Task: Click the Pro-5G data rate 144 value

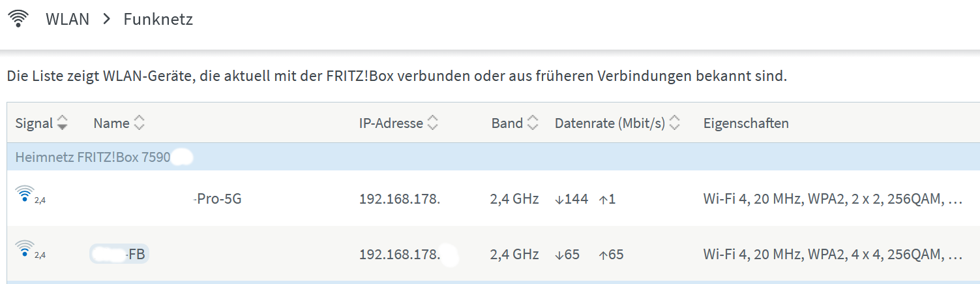Action: click(572, 198)
